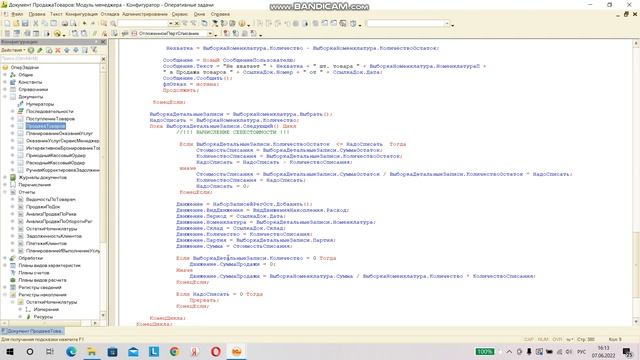Screen dimensions: 640x360
Task: Open the procedure list combo box dropdown
Action: click(x=210, y=33)
